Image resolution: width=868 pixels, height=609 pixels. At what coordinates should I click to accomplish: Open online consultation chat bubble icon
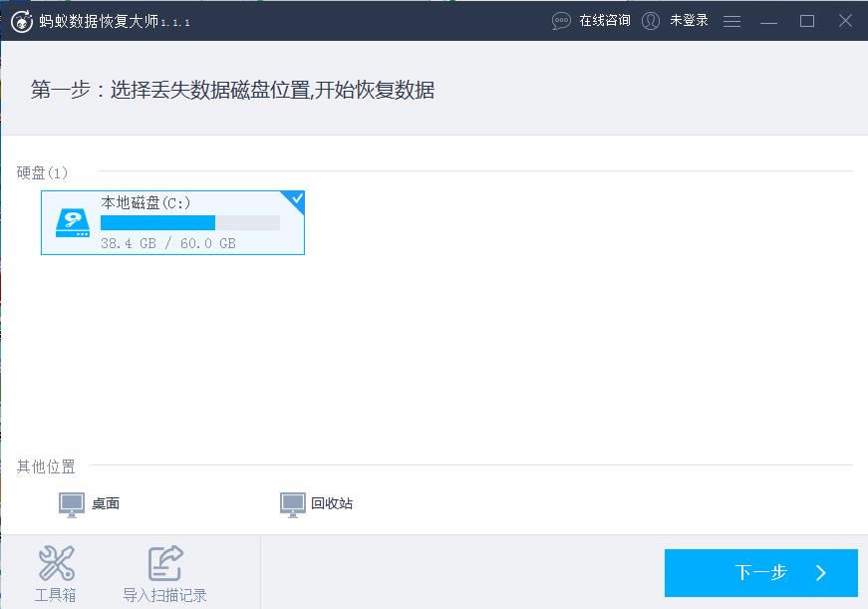(561, 21)
